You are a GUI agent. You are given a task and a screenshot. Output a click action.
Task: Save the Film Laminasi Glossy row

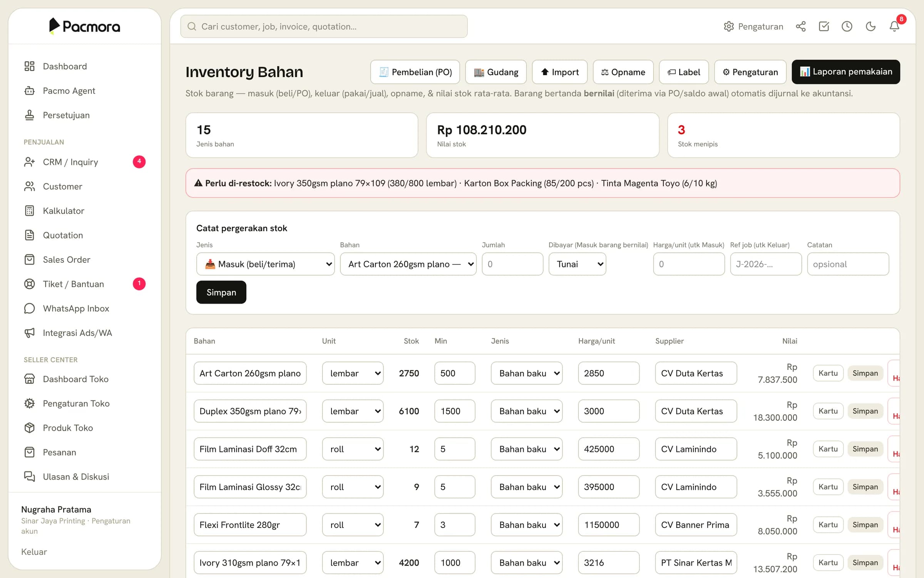point(865,487)
